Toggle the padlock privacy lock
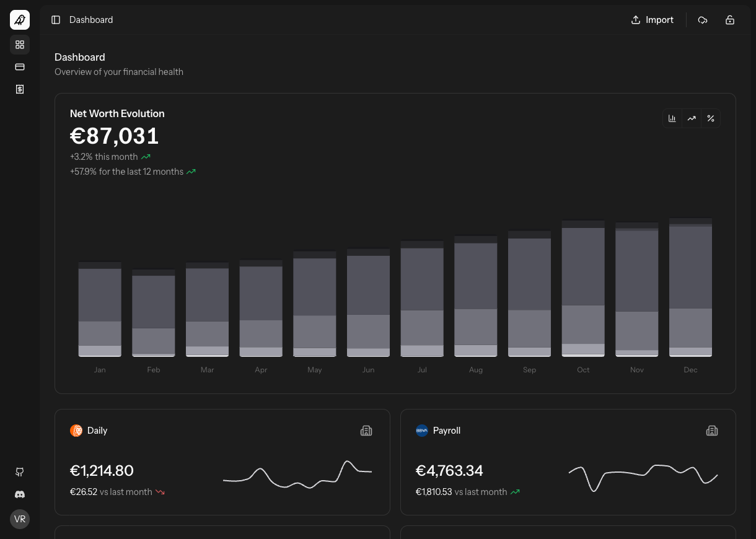The width and height of the screenshot is (756, 539). [x=730, y=20]
